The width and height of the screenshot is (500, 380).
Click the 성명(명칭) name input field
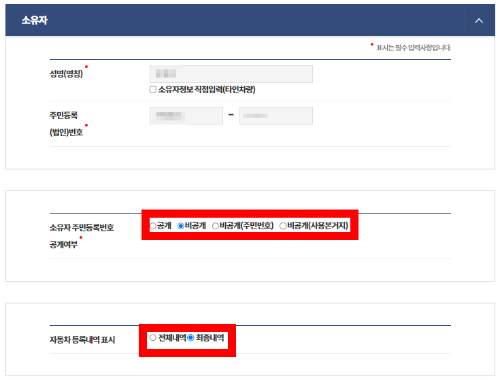(231, 74)
